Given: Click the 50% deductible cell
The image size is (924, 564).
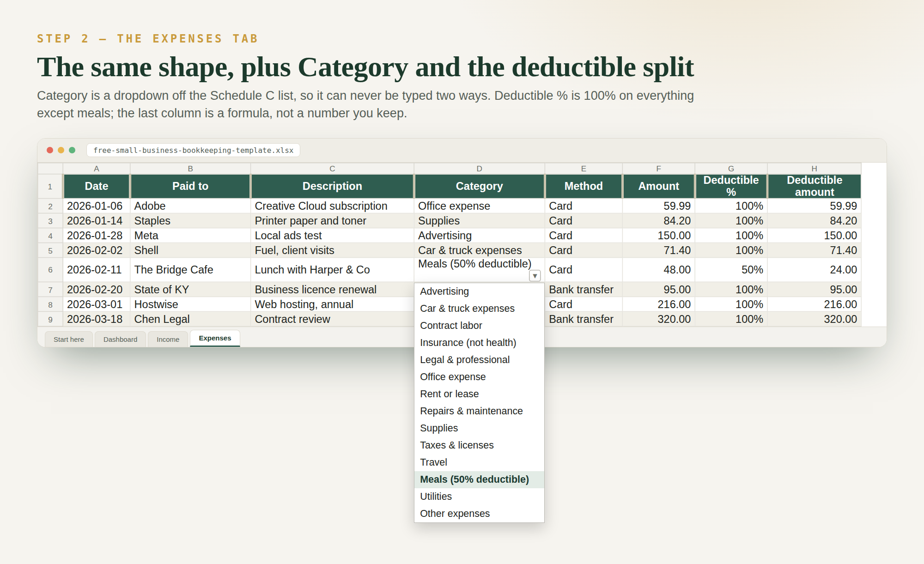Looking at the screenshot, I should [731, 270].
